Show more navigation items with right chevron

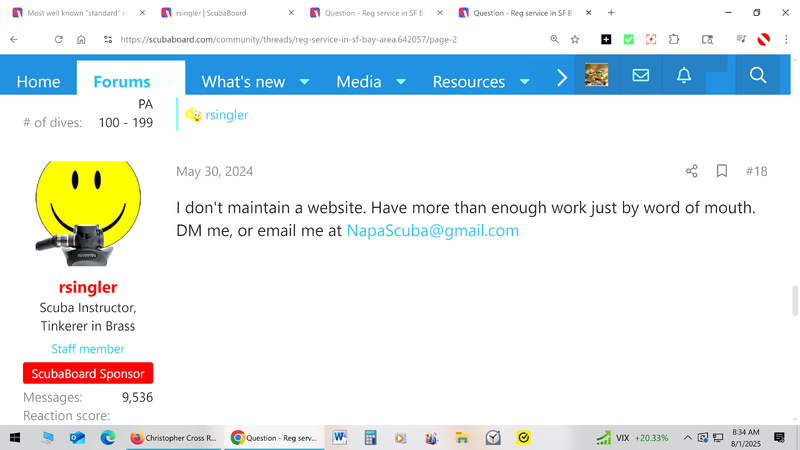click(562, 77)
